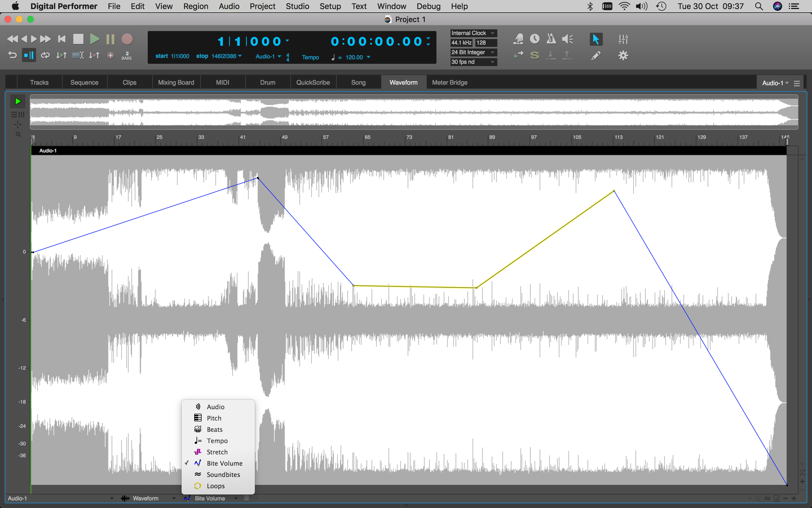
Task: Toggle Auto Record punch in/out
Action: click(x=94, y=55)
